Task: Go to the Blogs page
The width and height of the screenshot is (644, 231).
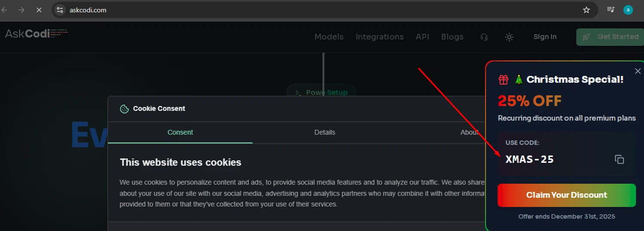Action: click(x=452, y=37)
